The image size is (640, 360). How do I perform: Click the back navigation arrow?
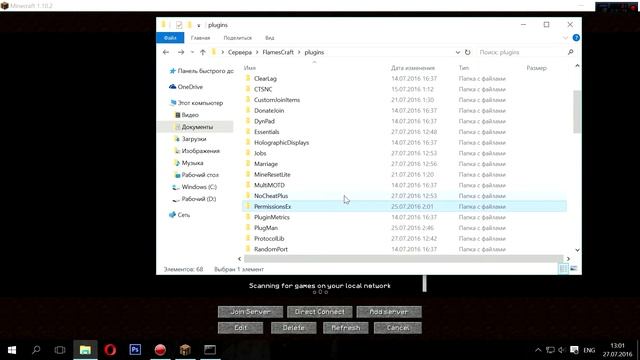tap(166, 52)
